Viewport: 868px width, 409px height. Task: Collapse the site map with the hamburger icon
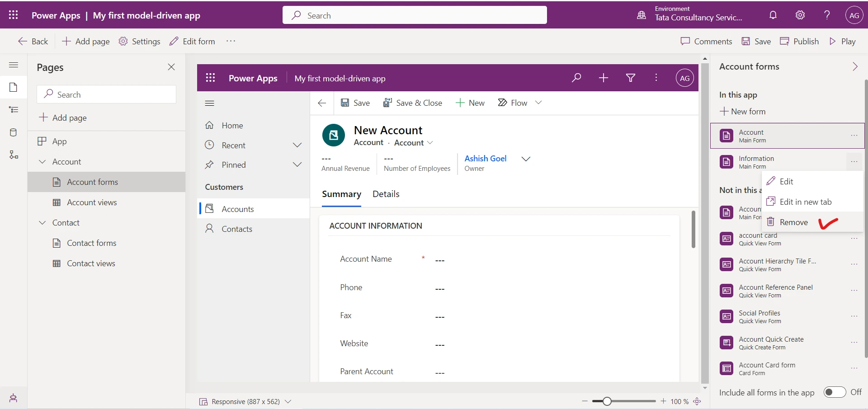[209, 103]
